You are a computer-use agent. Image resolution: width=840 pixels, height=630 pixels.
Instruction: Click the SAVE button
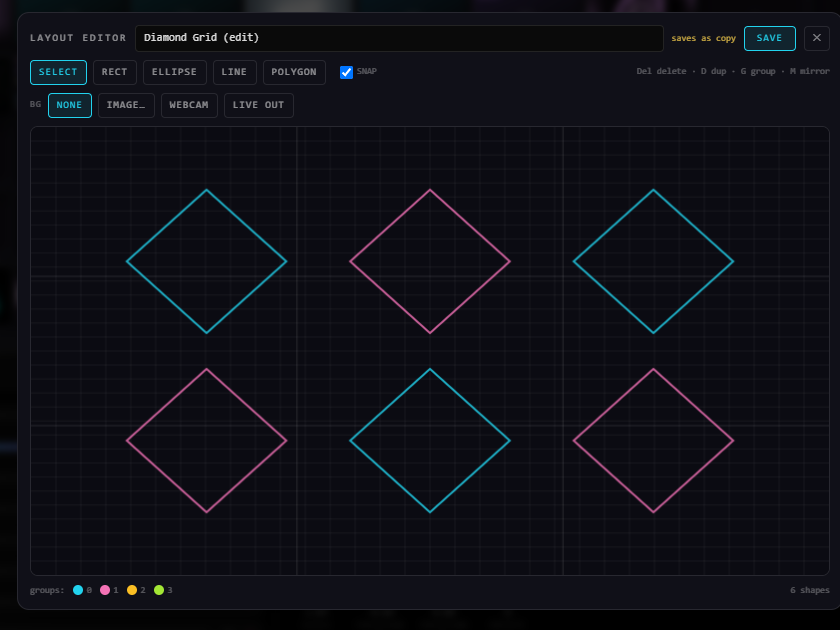769,38
